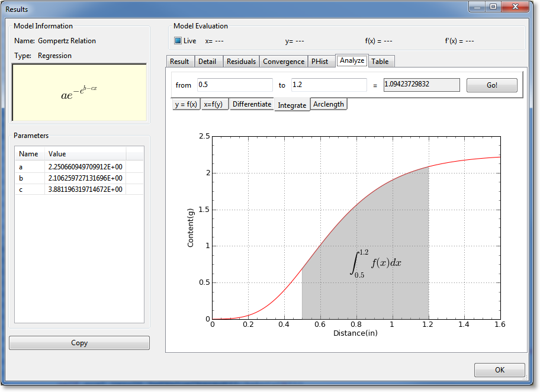Click the y= --- readout

[x=294, y=41]
